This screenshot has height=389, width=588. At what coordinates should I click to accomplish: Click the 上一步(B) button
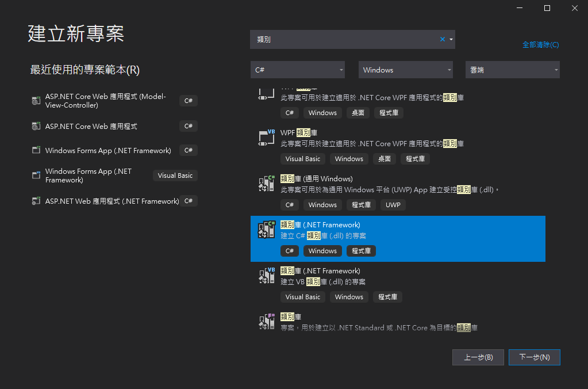[x=478, y=357]
